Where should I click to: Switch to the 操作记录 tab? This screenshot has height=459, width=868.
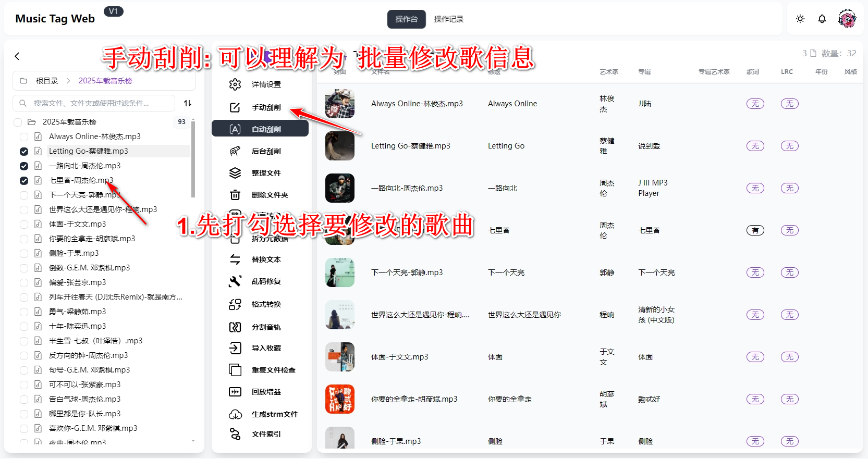click(448, 19)
